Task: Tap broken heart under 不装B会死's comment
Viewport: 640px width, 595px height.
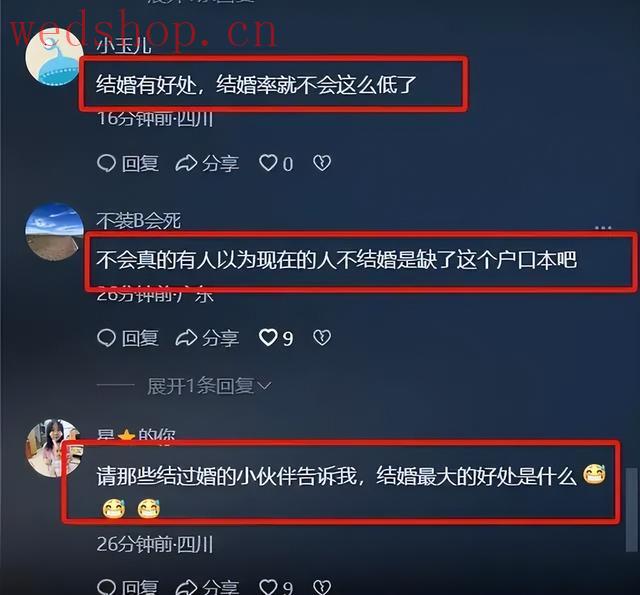Action: 322,338
